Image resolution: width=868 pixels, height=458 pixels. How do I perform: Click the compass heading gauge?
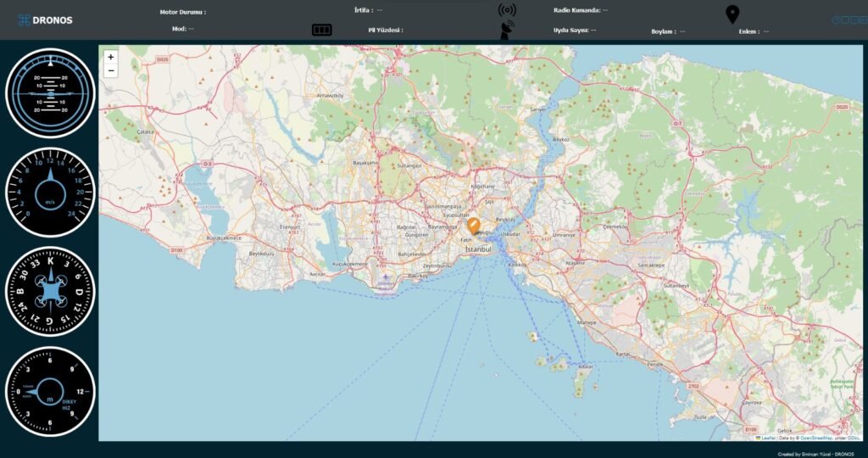51,291
